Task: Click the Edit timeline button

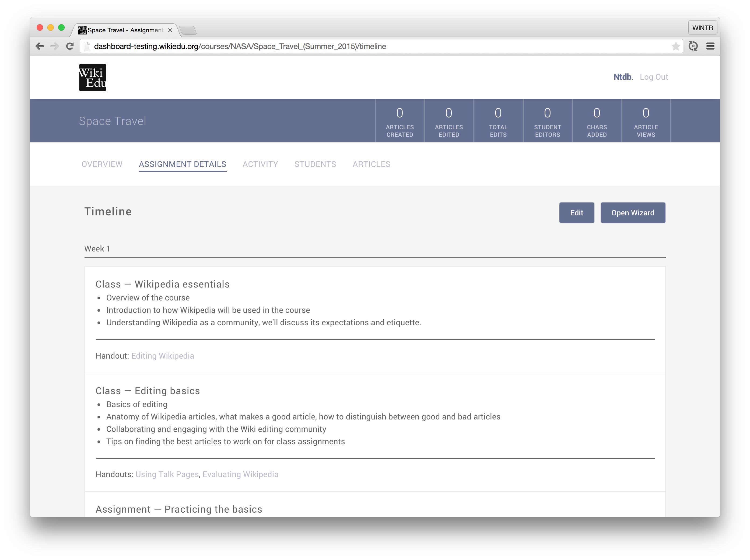Action: 576,212
